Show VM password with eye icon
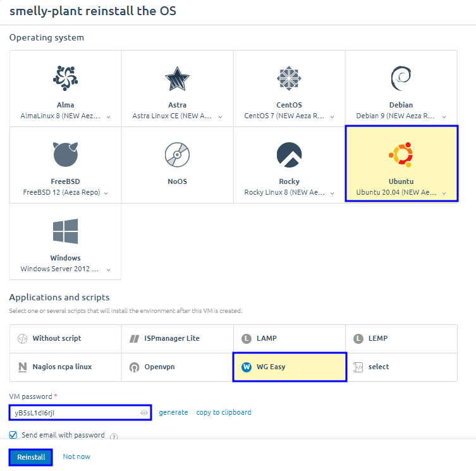Image resolution: width=476 pixels, height=471 pixels. pyautogui.click(x=144, y=413)
